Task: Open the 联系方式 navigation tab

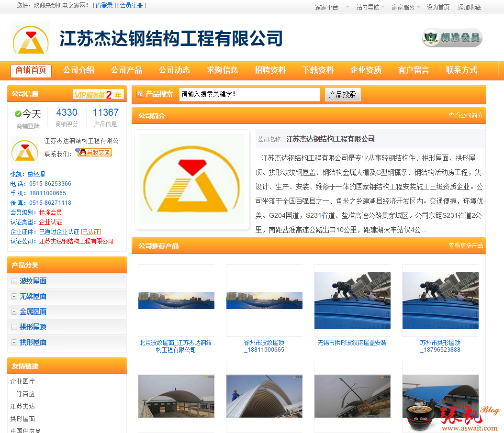Action: coord(461,70)
